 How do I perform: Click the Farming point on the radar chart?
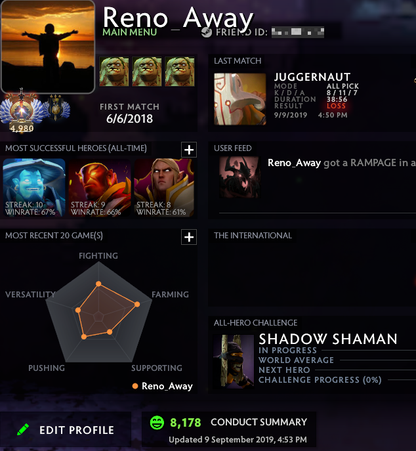pos(137,304)
